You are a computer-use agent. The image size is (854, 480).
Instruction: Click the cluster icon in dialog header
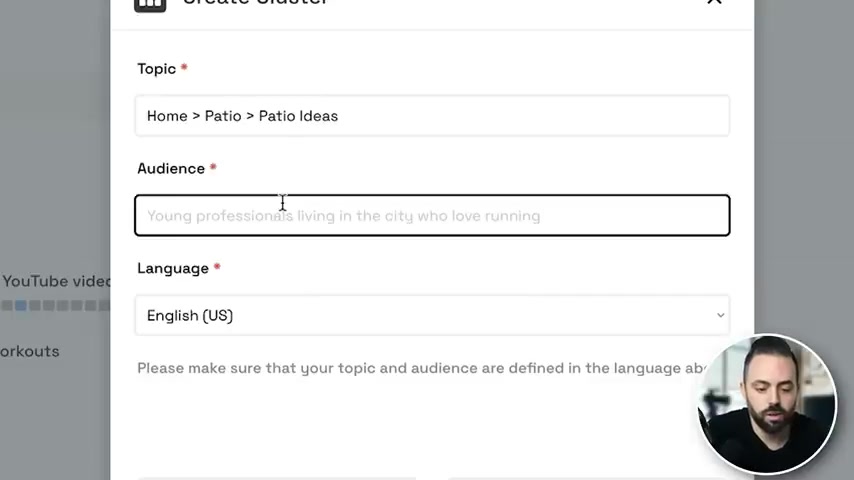(150, 4)
